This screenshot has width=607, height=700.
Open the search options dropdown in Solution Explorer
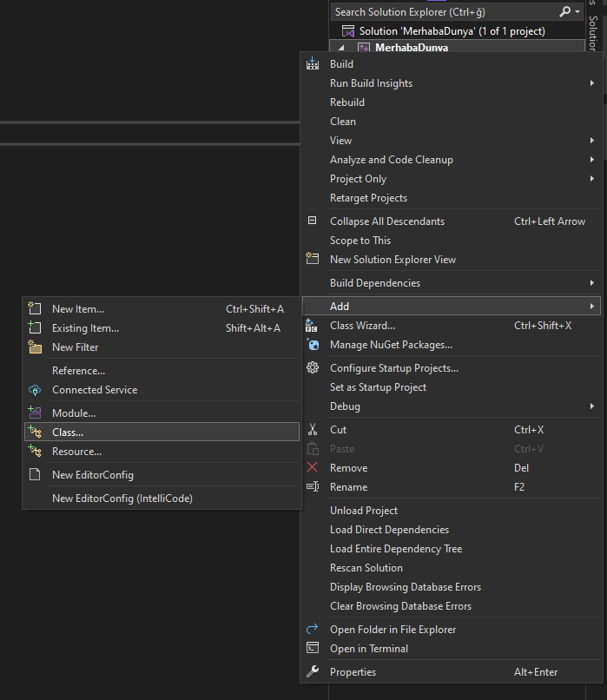[x=577, y=12]
